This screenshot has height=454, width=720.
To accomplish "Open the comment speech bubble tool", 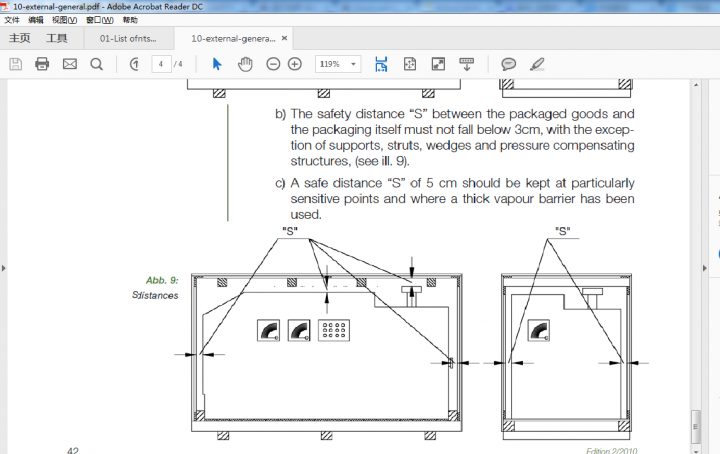I will pyautogui.click(x=508, y=64).
